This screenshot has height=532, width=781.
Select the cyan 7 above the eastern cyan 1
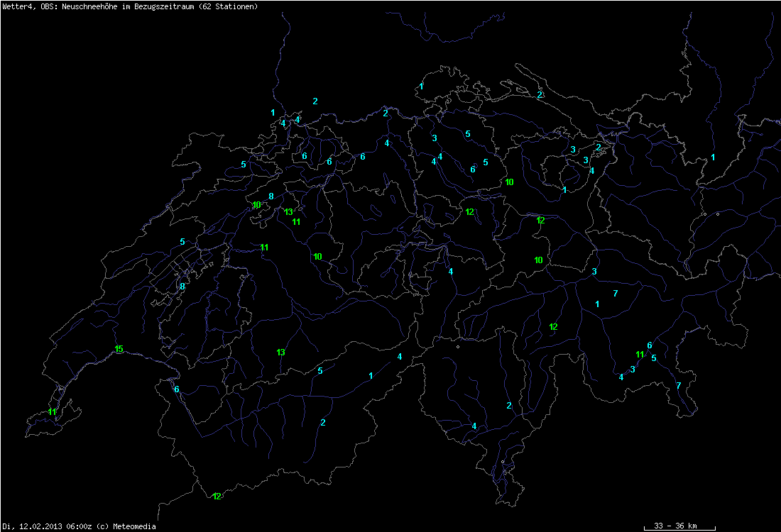tap(615, 294)
